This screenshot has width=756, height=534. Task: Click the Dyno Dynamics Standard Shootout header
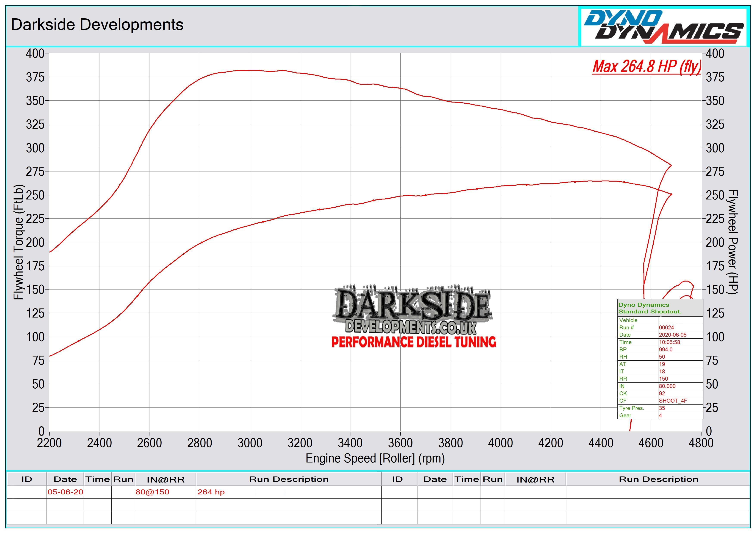[650, 308]
